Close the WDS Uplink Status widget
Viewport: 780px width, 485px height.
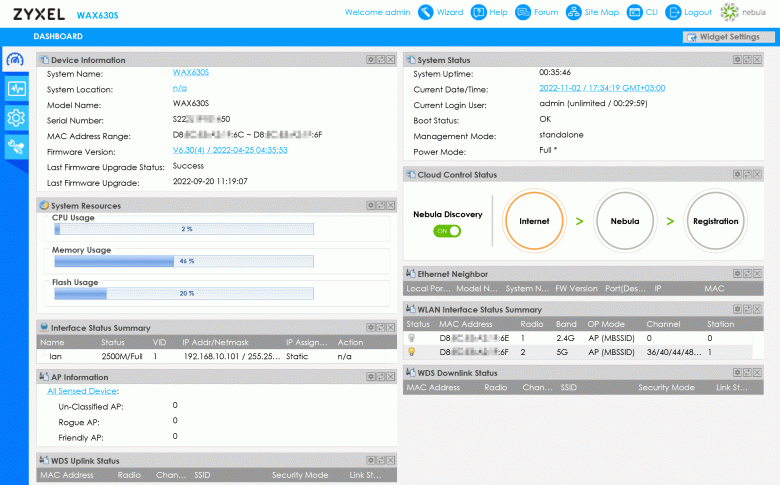(x=390, y=460)
